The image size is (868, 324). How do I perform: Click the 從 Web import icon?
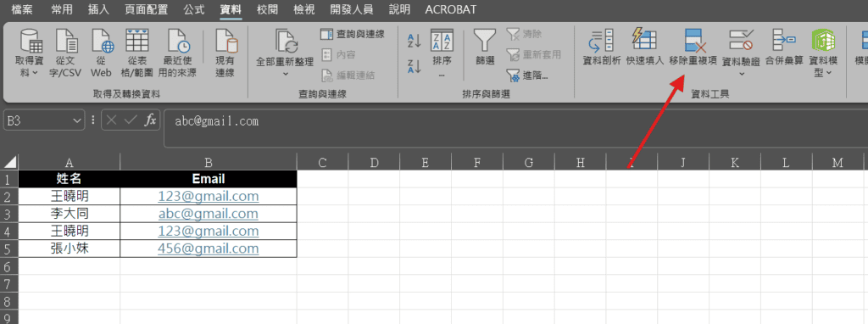click(x=102, y=41)
